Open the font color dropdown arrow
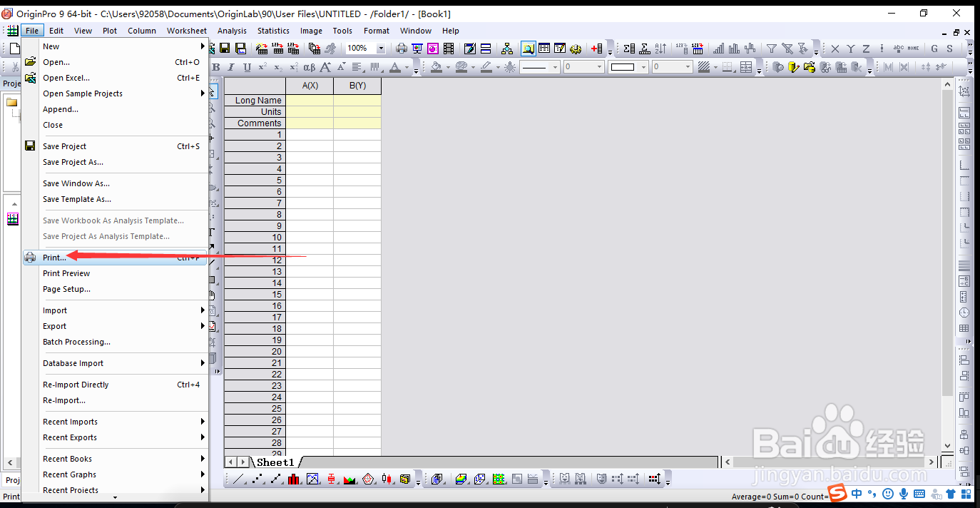The width and height of the screenshot is (980, 508). (x=407, y=67)
